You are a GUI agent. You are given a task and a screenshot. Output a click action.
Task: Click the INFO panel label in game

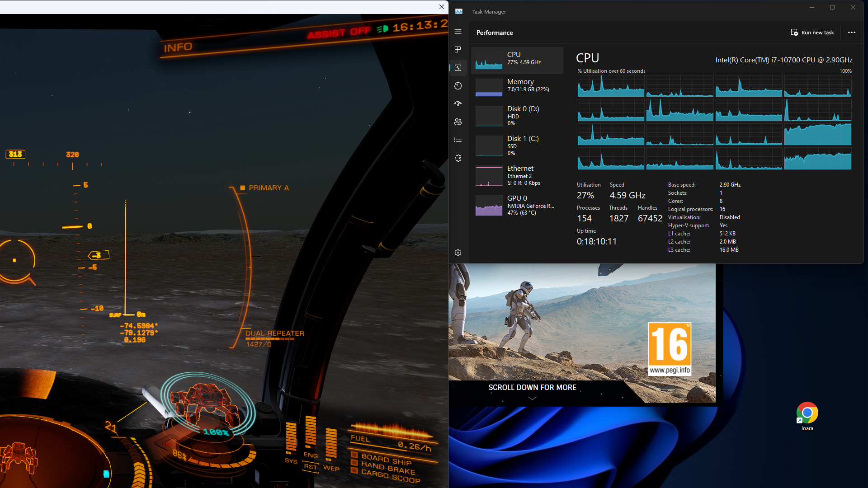pos(178,47)
